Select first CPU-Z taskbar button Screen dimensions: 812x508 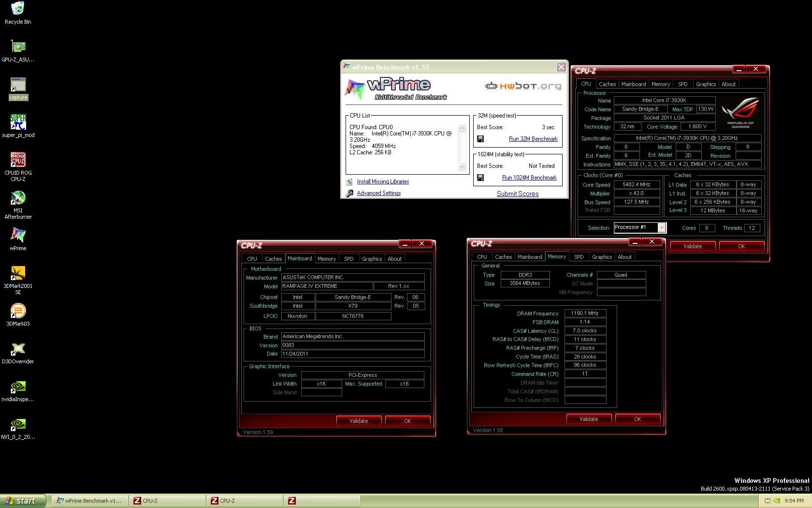coord(167,501)
